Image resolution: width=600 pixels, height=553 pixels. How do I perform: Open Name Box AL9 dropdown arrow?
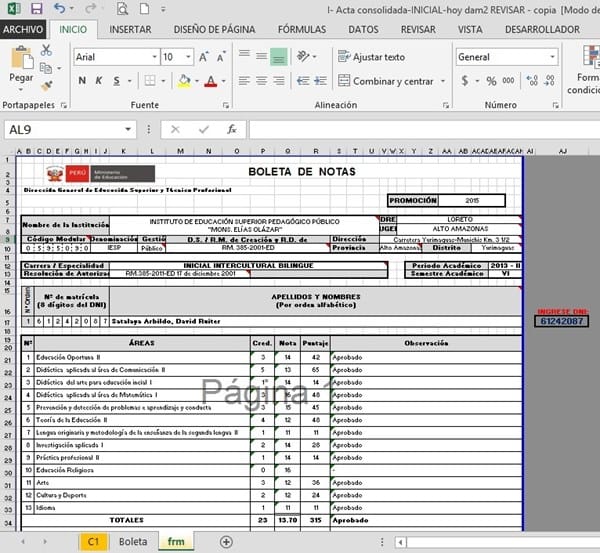[x=128, y=129]
